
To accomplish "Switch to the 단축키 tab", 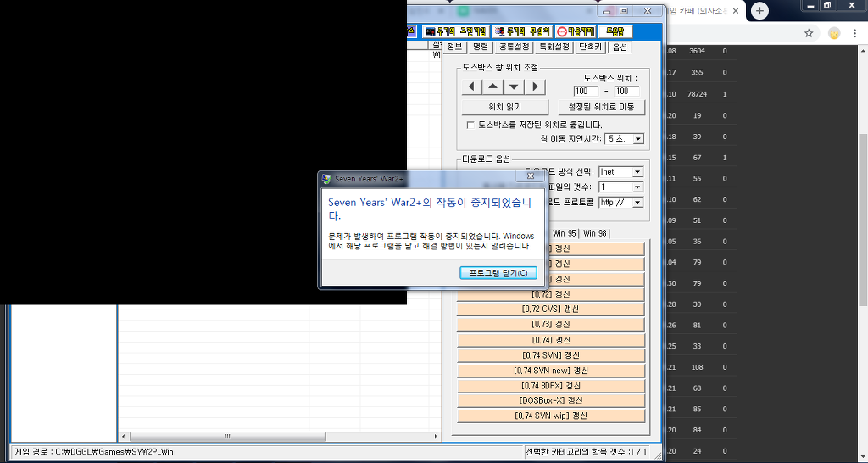I will tap(591, 47).
